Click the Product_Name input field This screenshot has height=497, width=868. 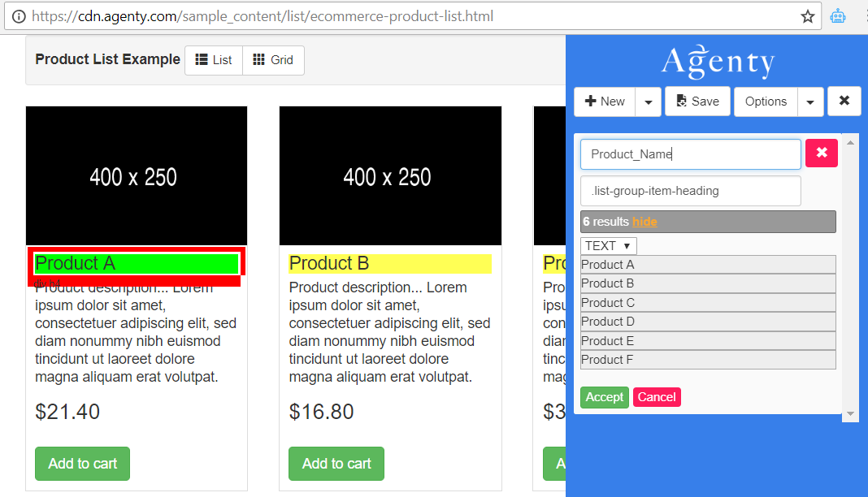pos(690,153)
